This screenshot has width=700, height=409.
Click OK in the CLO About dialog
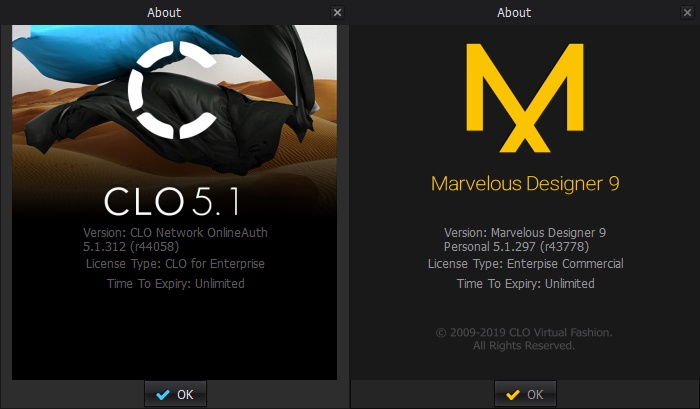click(x=175, y=394)
